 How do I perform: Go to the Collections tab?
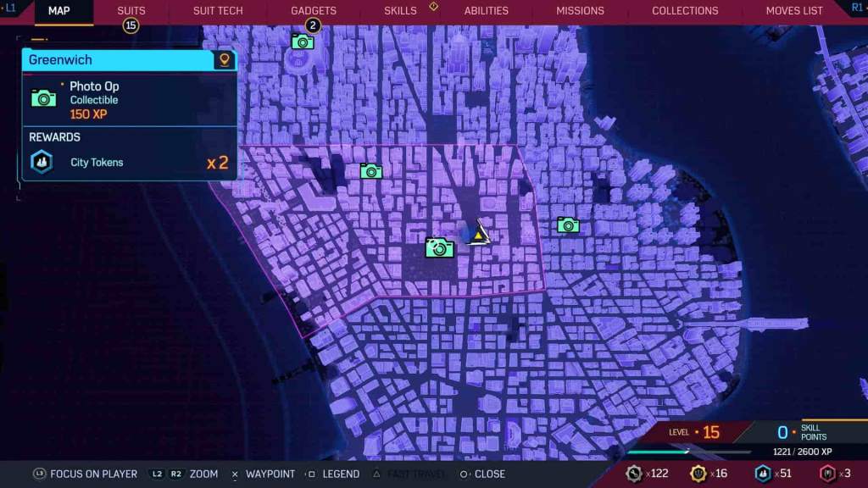(x=685, y=11)
